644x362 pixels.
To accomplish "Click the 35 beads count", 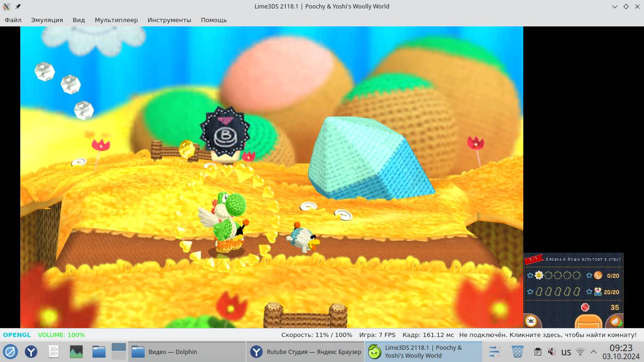I will [x=615, y=307].
